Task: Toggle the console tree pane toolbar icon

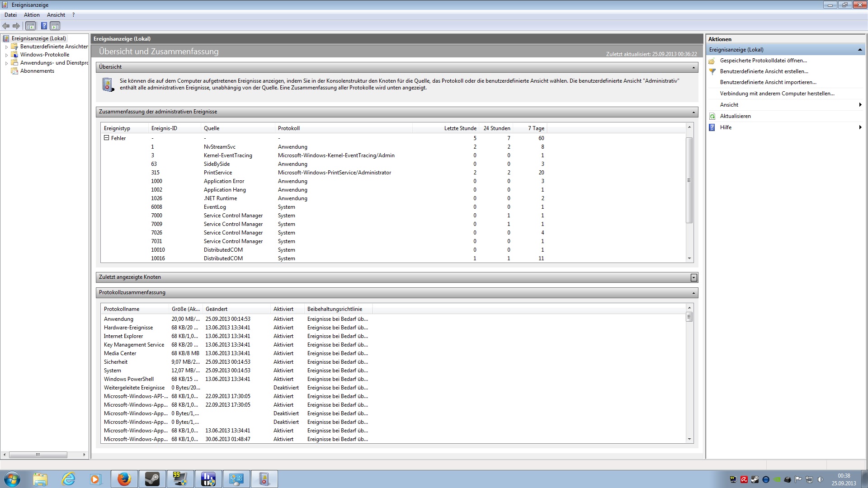Action: click(x=30, y=26)
